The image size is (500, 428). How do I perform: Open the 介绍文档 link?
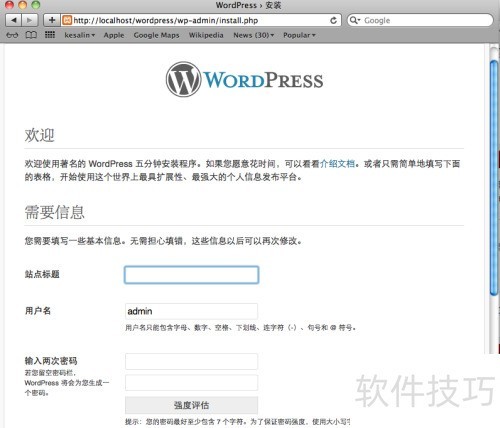337,164
